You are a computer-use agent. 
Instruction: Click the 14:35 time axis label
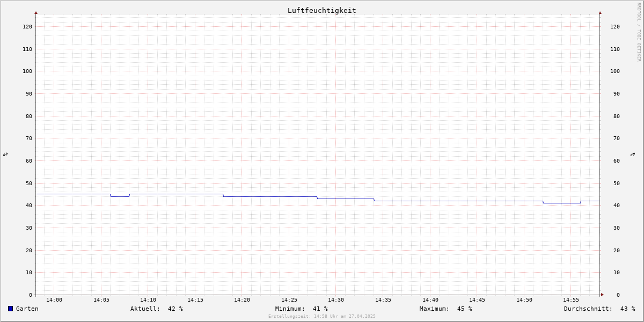click(383, 300)
